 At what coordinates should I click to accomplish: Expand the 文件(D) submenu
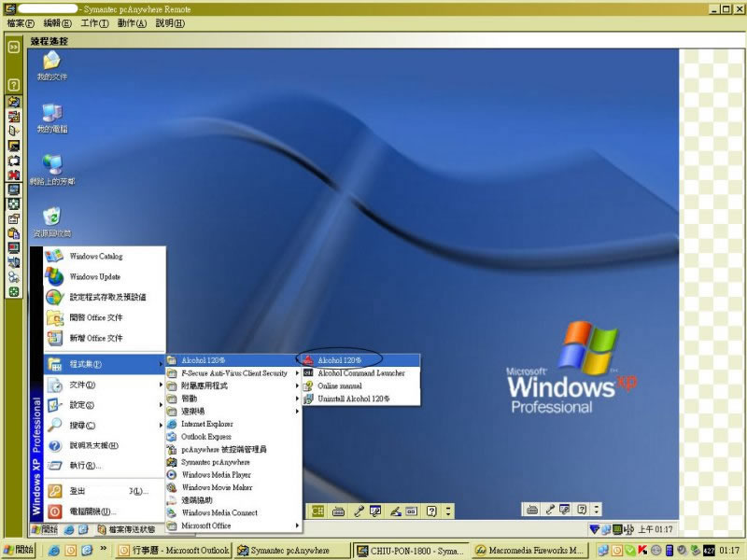tap(105, 385)
